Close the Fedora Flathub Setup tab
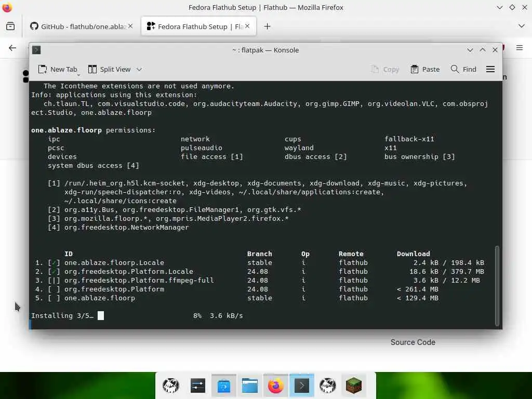The image size is (532, 399). [x=247, y=26]
